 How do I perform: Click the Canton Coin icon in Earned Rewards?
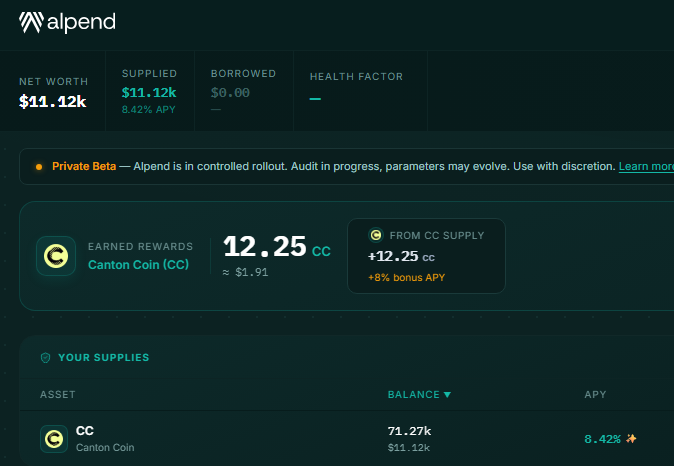point(56,256)
